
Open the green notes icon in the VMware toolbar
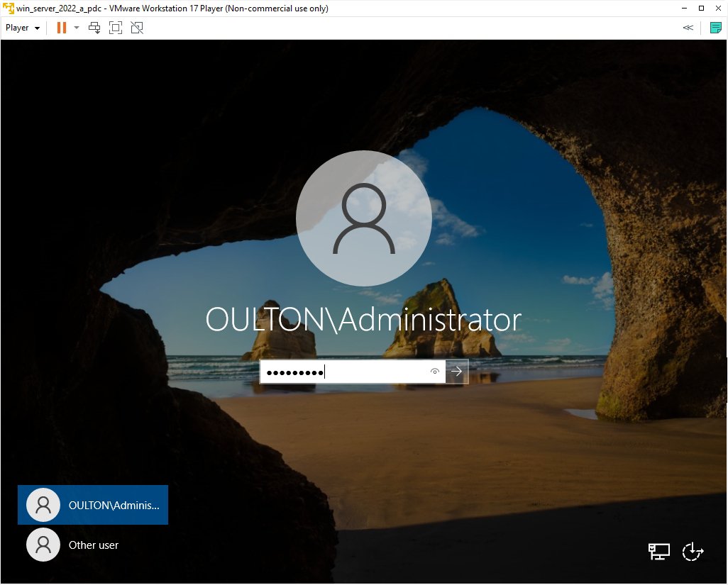[x=715, y=28]
